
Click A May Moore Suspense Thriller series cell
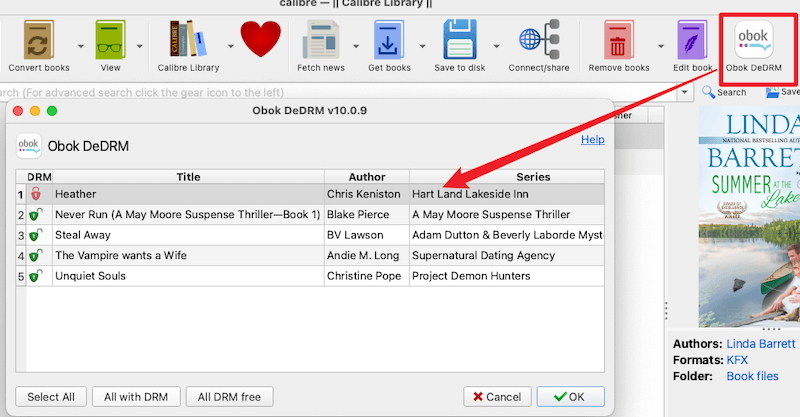coord(507,214)
